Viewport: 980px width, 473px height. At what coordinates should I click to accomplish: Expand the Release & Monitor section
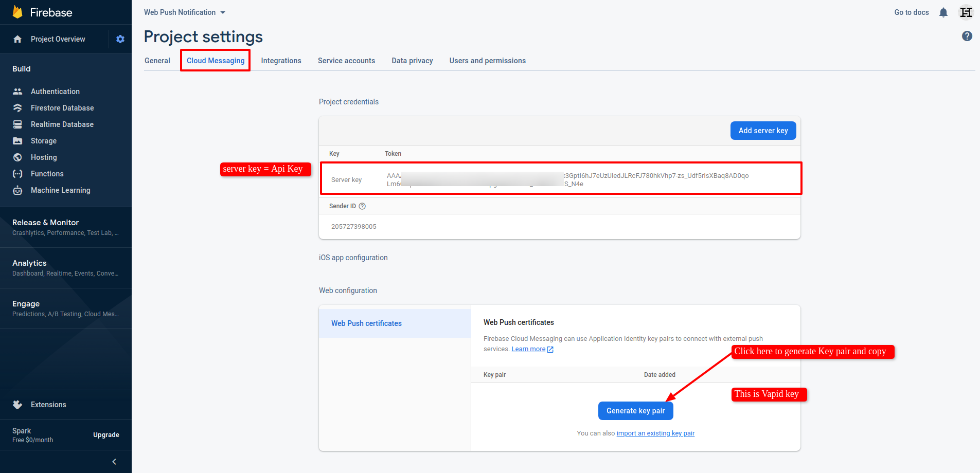66,227
